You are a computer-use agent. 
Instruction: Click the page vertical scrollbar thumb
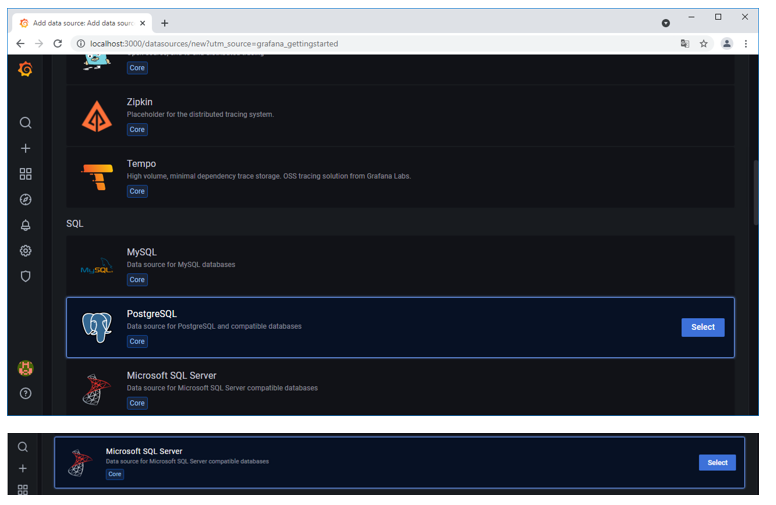(x=755, y=193)
